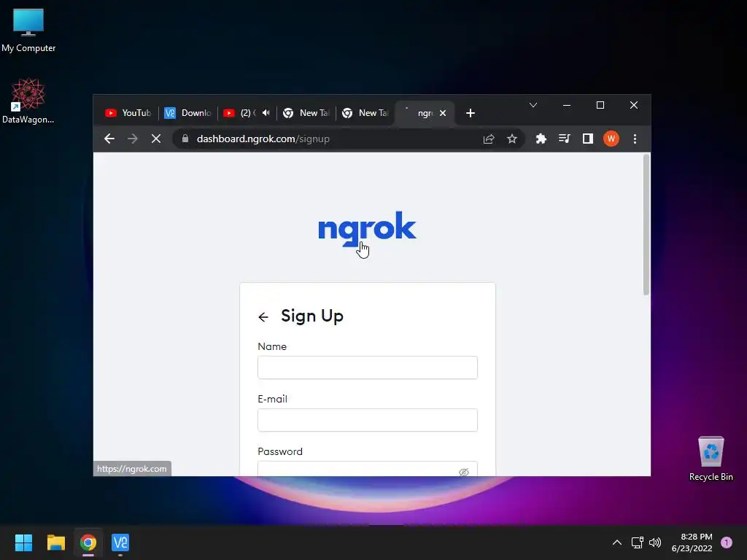
Task: Click the forward navigation arrow
Action: click(133, 139)
